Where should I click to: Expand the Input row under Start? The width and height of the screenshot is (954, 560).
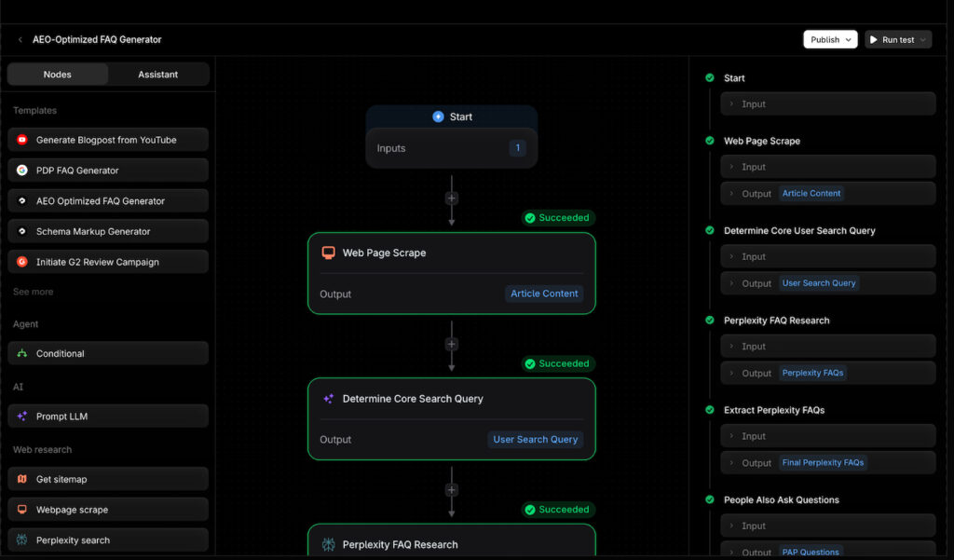click(x=828, y=104)
